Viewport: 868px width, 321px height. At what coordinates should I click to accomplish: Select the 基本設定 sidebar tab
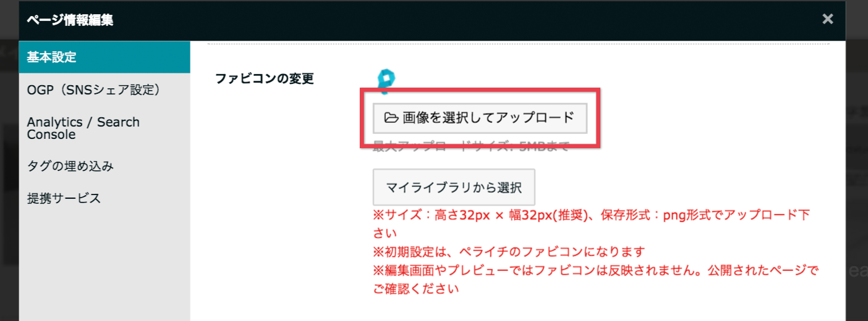(104, 57)
